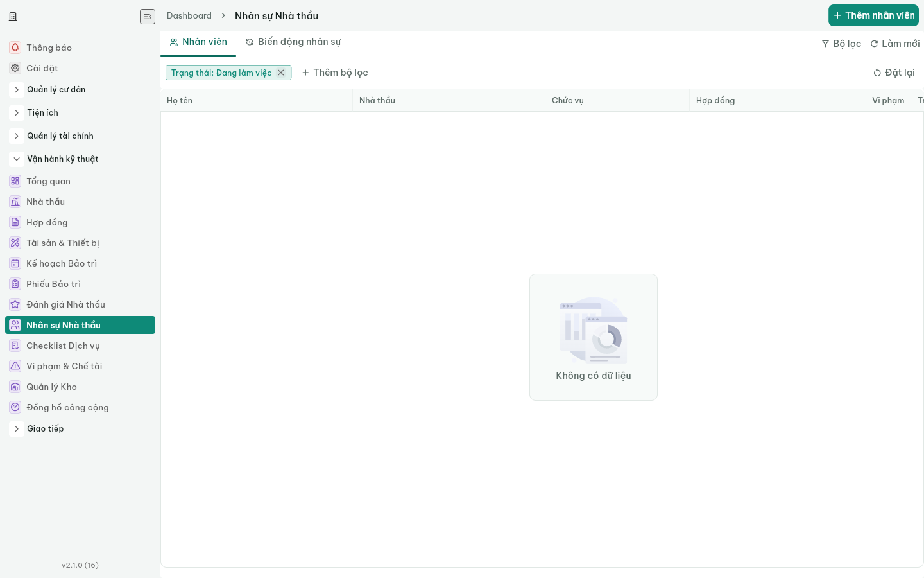The height and width of the screenshot is (578, 924).
Task: Click Thêm bộ lọc button
Action: [335, 73]
